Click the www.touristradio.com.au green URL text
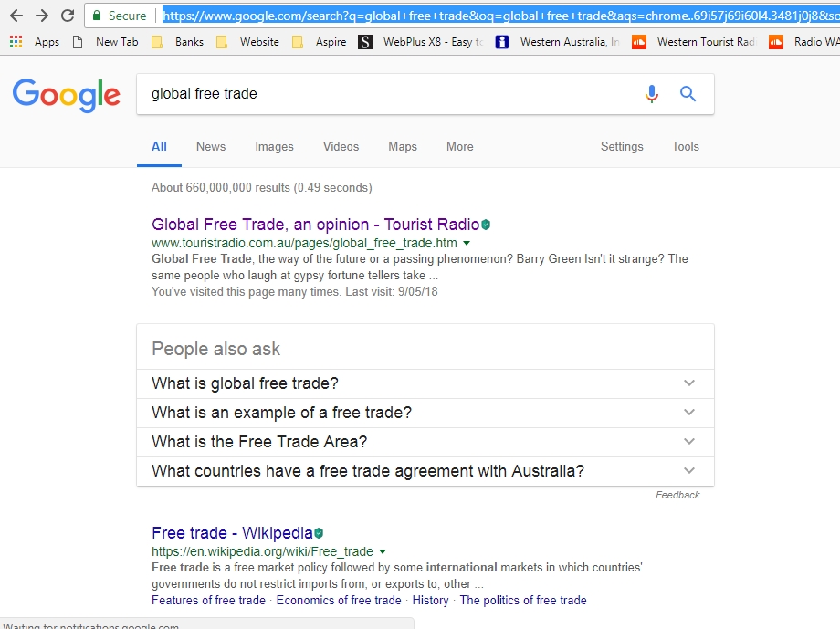840x629 pixels. point(304,243)
